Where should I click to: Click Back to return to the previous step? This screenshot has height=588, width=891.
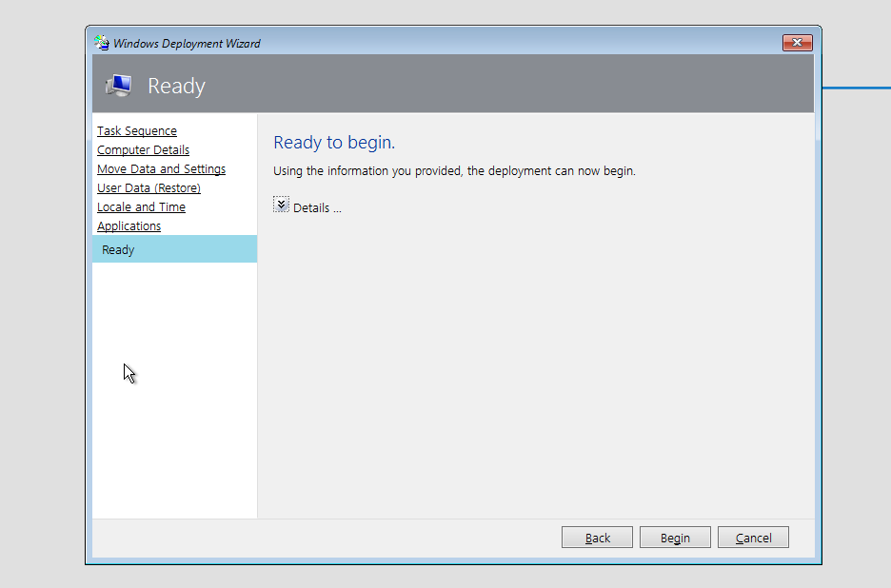(597, 537)
